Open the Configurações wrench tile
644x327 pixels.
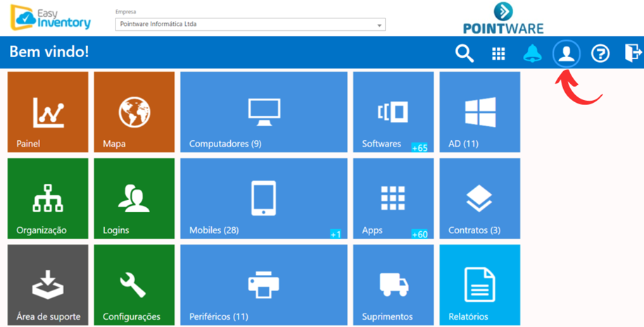134,285
